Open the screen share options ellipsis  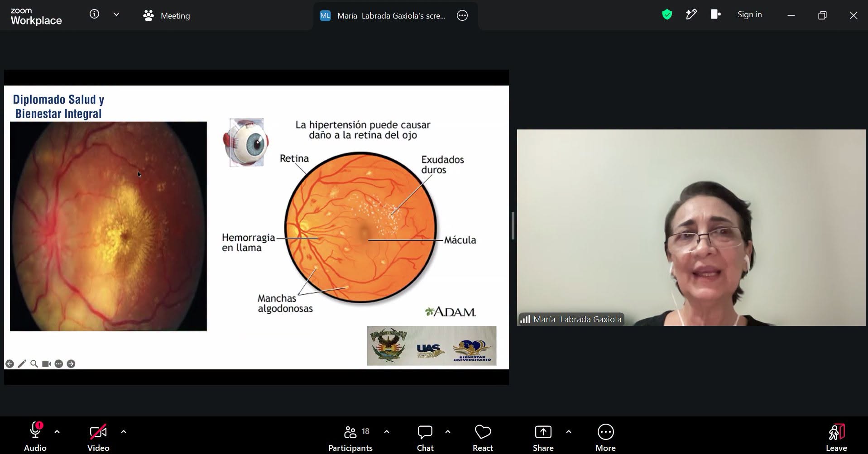(462, 15)
